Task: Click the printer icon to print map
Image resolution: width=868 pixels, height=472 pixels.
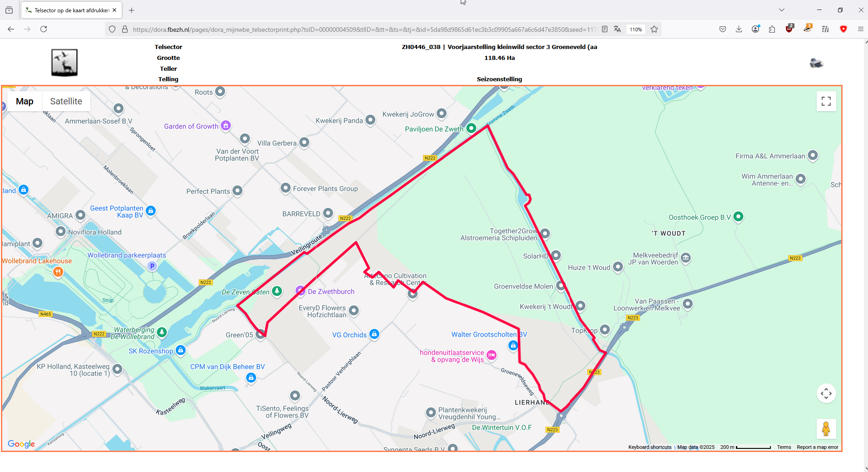Action: point(816,63)
